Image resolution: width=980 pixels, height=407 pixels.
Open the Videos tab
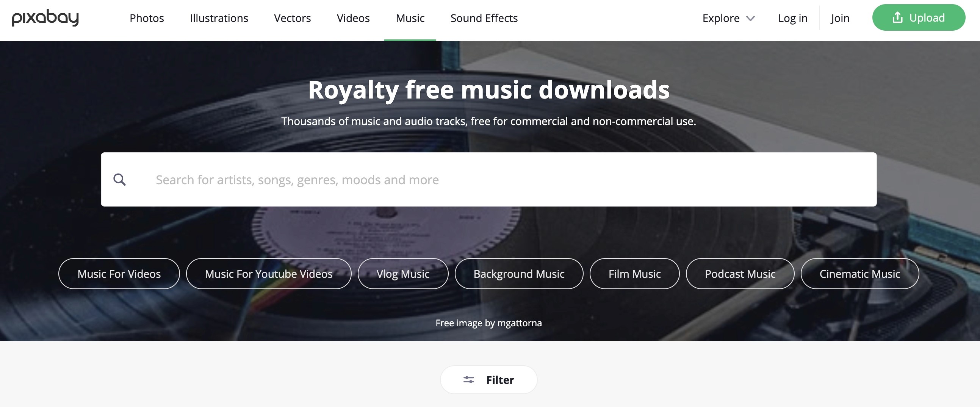pyautogui.click(x=353, y=18)
